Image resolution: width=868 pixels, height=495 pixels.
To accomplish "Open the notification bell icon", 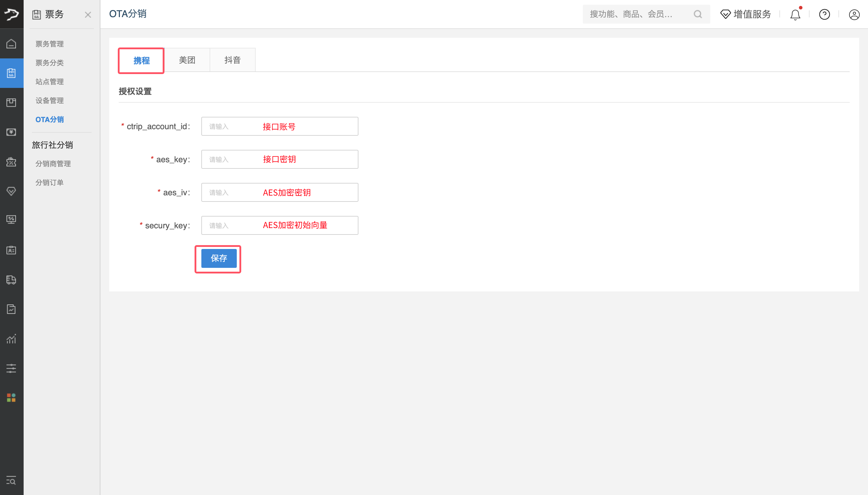I will tap(795, 15).
